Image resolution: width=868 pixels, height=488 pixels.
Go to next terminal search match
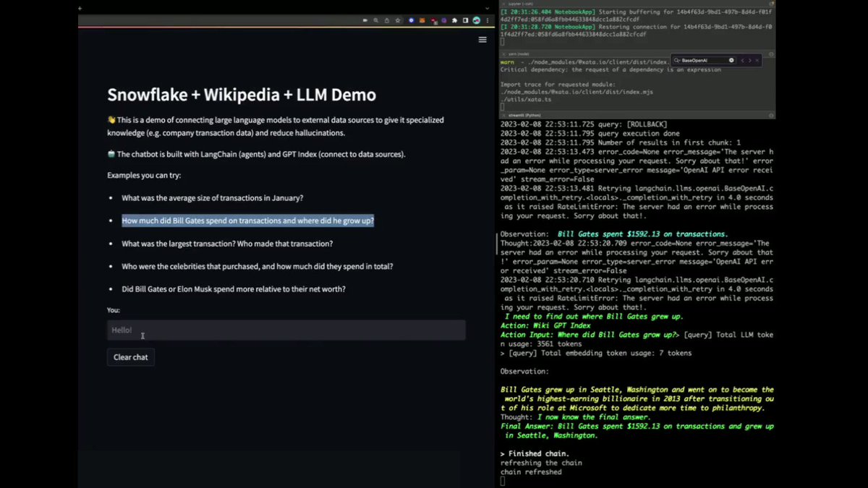[x=750, y=61]
